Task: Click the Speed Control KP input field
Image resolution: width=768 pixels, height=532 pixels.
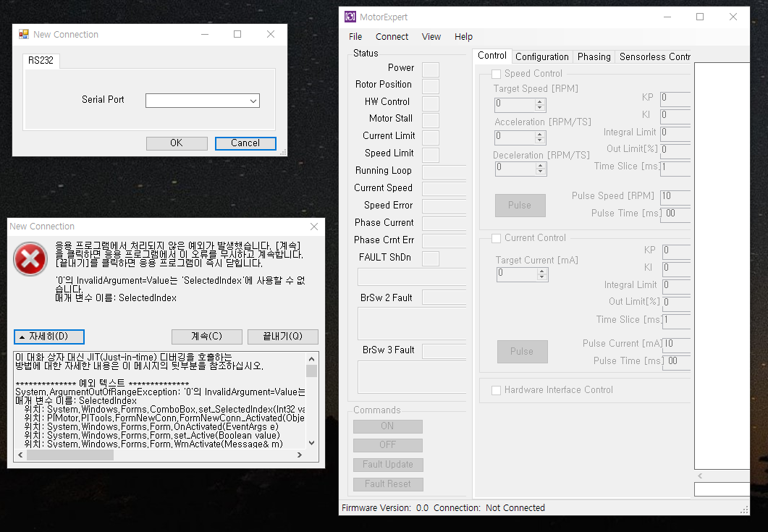Action: click(675, 98)
